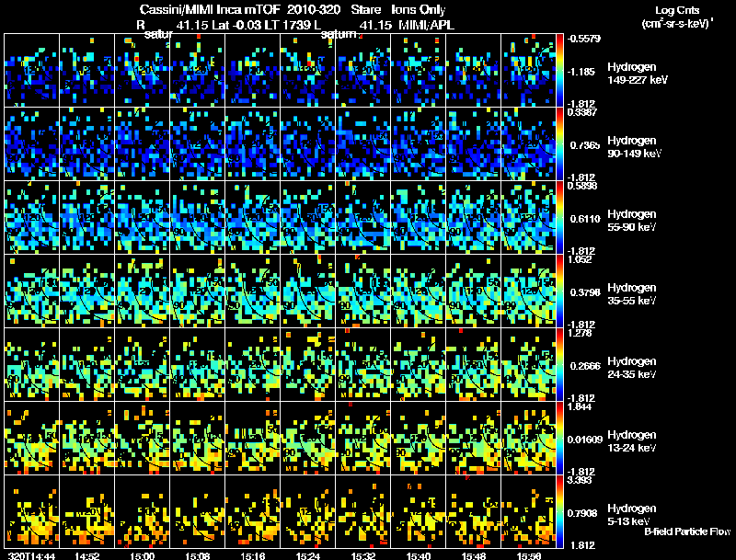Select the 55-90 keV panel in the 15:16 column
The height and width of the screenshot is (560, 736).
[x=252, y=218]
